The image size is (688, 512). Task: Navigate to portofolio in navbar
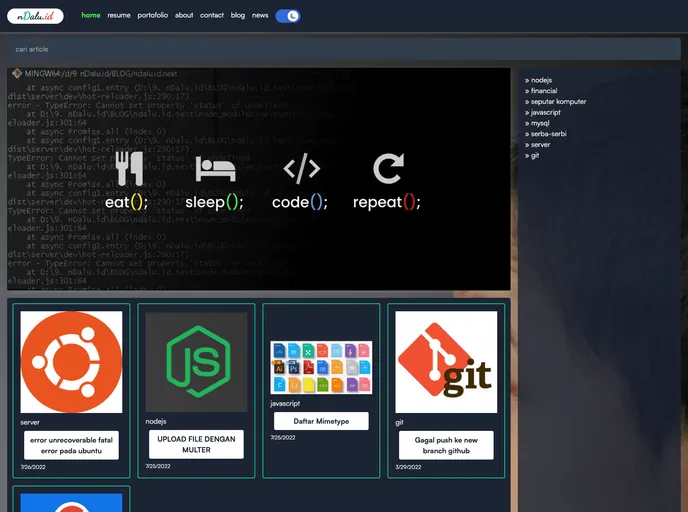(x=153, y=16)
